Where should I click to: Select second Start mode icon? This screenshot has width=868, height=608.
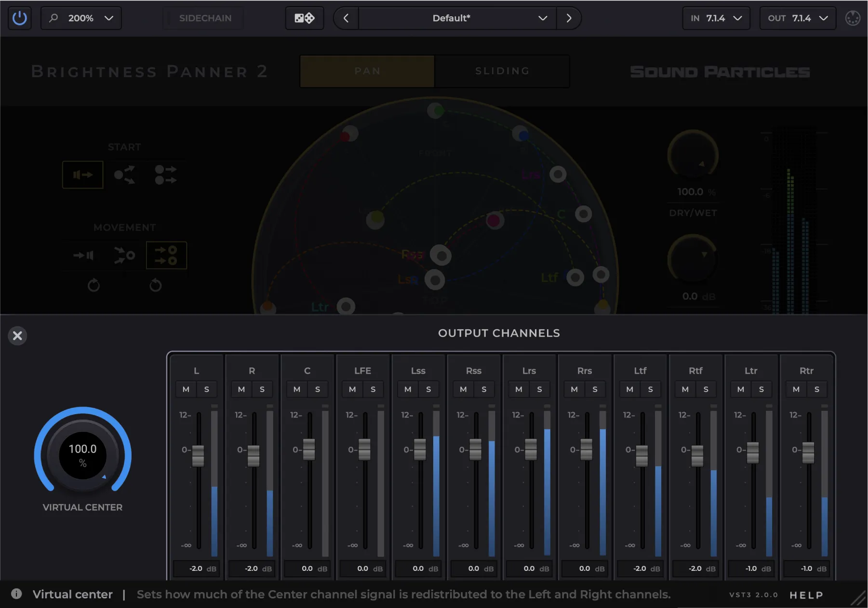click(124, 175)
